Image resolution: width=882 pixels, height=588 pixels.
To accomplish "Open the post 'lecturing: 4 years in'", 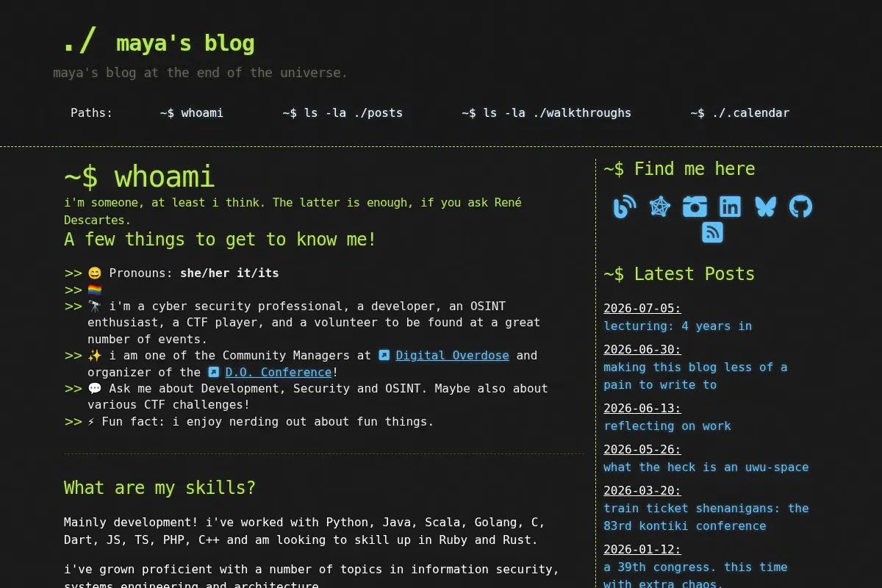I will (x=678, y=326).
